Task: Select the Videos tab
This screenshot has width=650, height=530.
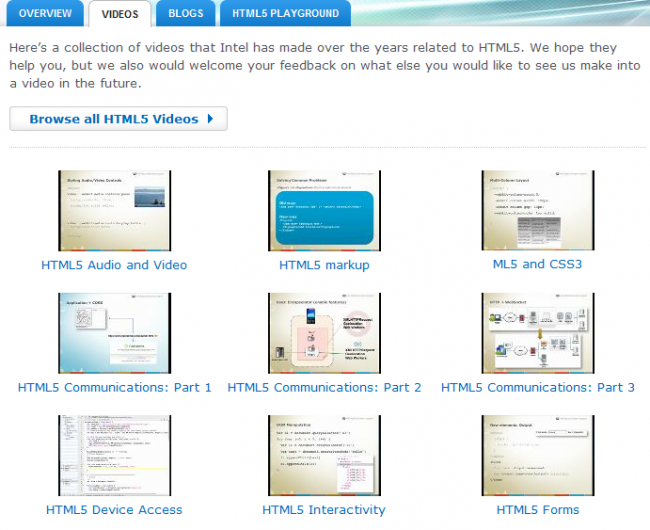Action: [x=120, y=14]
